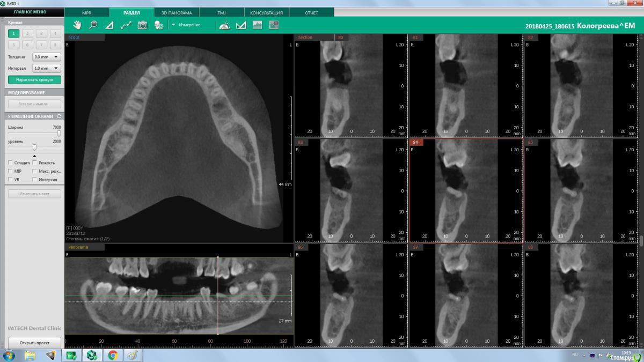Screen dimensions: 644x362
Task: Click the camera capture icon
Action: point(142,25)
